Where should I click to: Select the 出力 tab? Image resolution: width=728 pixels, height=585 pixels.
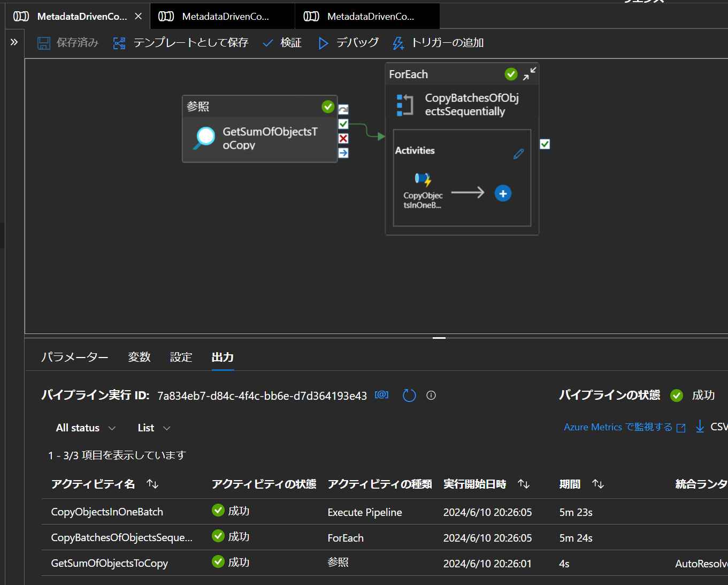[223, 357]
